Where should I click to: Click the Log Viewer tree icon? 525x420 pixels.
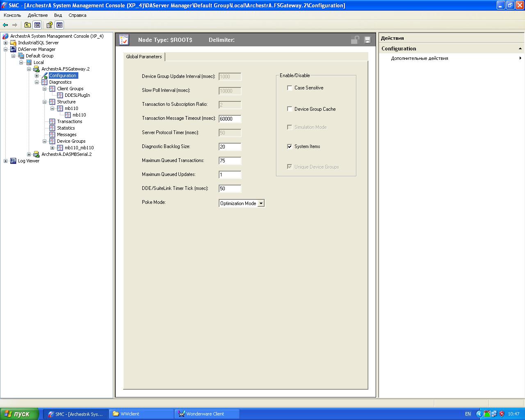[x=13, y=161]
